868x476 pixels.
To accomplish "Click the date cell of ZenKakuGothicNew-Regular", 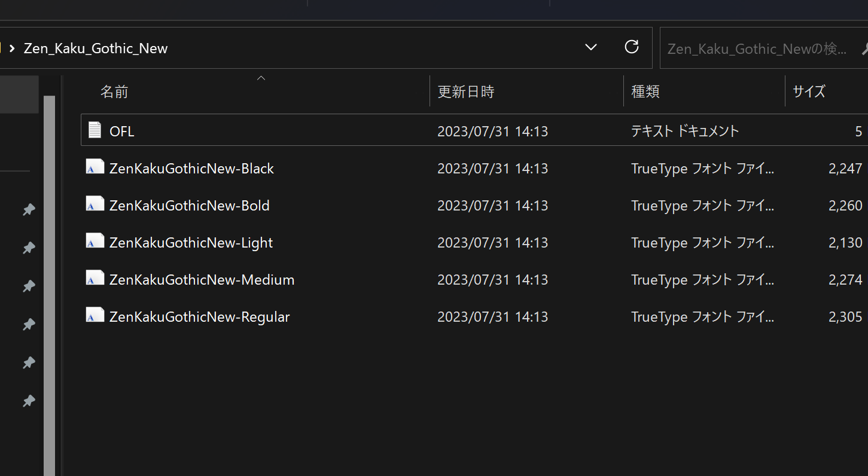I will (x=492, y=317).
